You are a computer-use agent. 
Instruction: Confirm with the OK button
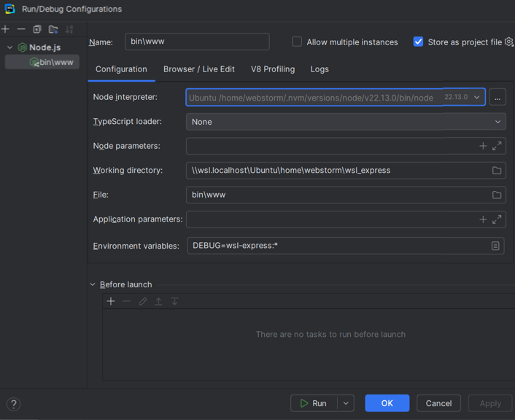tap(387, 403)
